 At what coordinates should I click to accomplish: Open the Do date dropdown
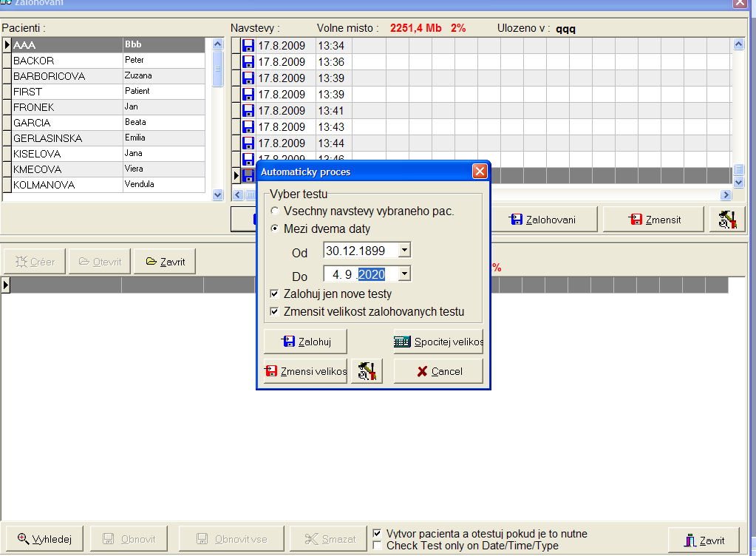coord(404,274)
